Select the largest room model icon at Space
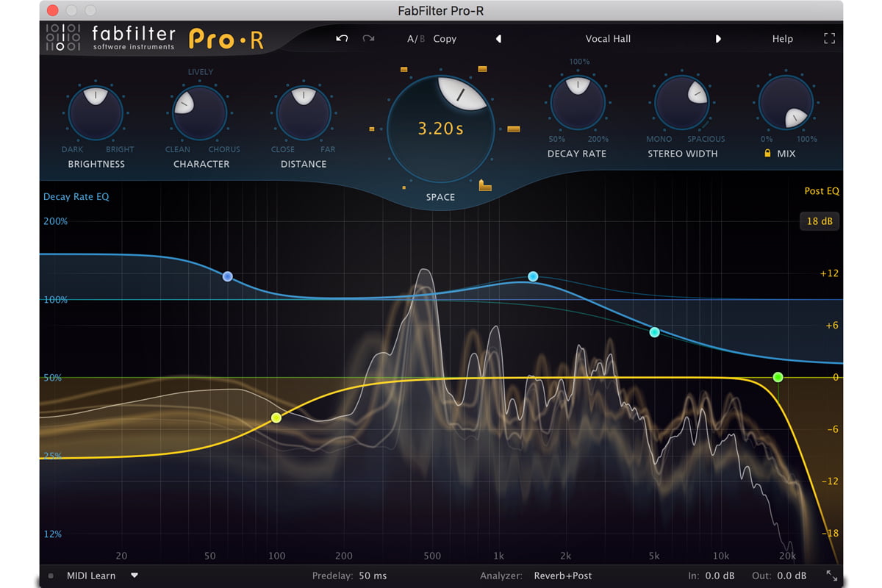The image size is (882, 588). (x=485, y=185)
